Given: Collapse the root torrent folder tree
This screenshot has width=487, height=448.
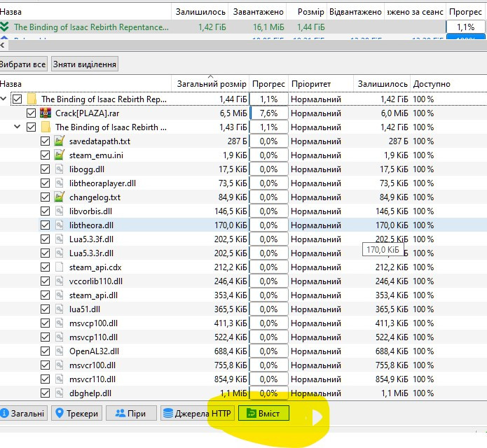Looking at the screenshot, I should click(x=4, y=99).
